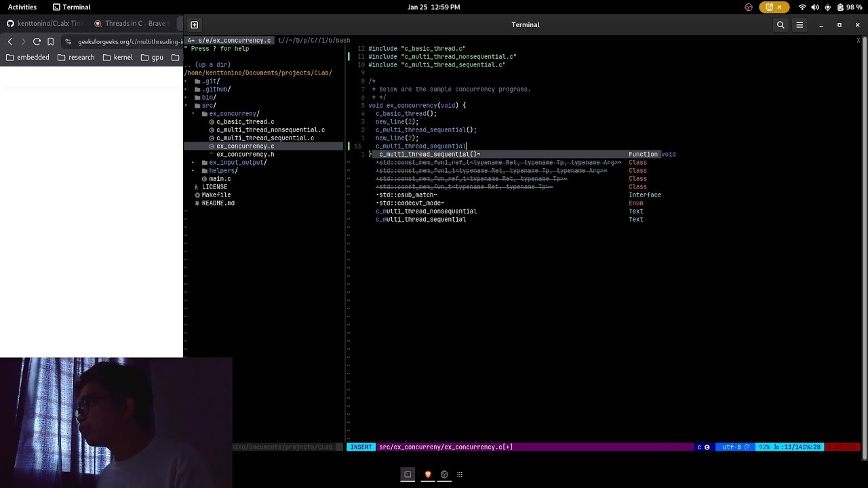Open c_basic_thread.c in file tree

(x=245, y=122)
